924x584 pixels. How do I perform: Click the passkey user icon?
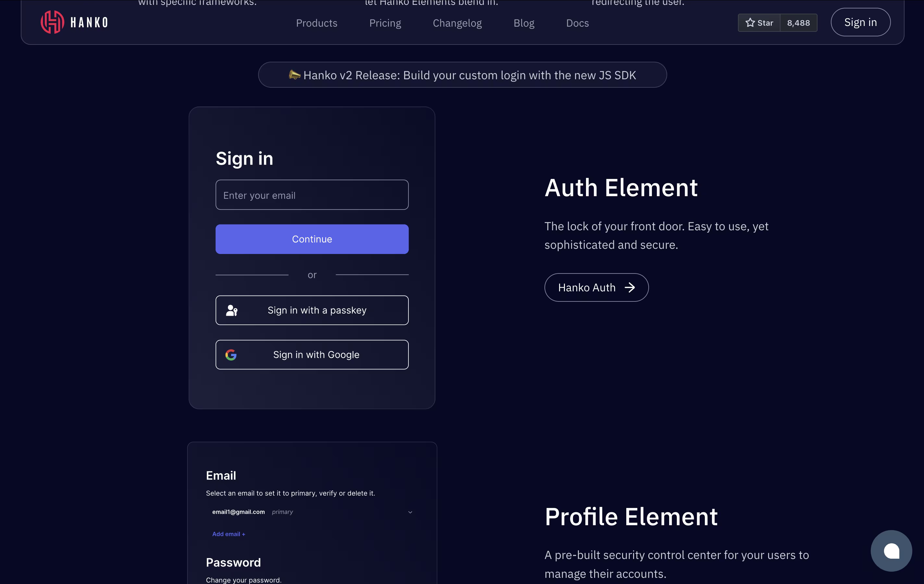[x=231, y=310]
